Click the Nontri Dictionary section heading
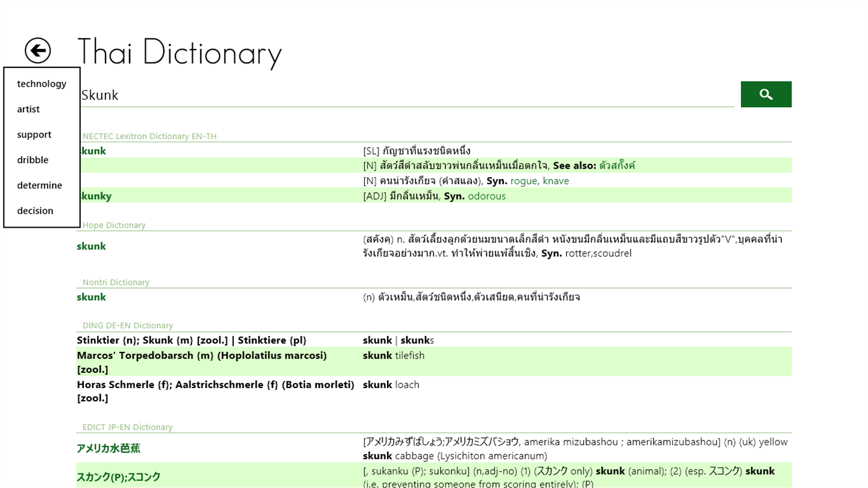This screenshot has height=488, width=868. 116,282
